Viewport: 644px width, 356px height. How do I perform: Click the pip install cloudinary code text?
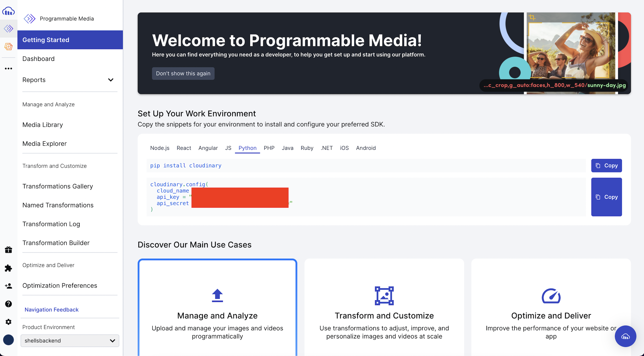tap(186, 165)
